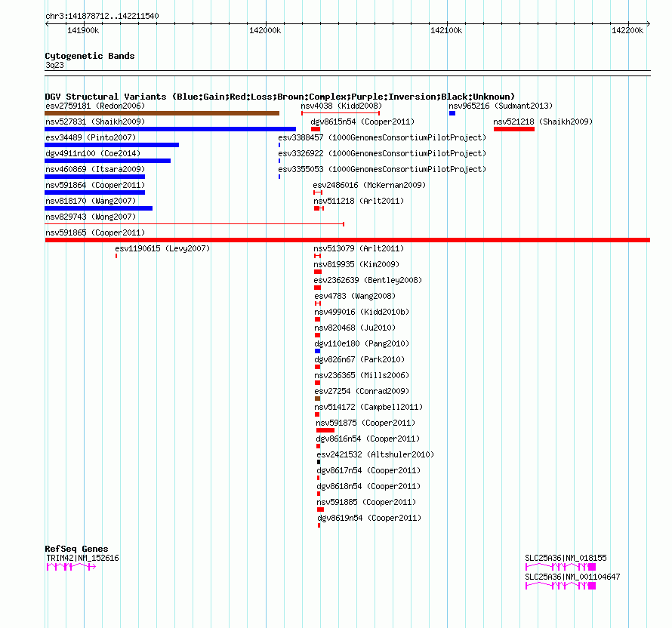Click the dgv4911n100 (Coe2014) label
This screenshot has height=628, width=672.
tap(93, 153)
